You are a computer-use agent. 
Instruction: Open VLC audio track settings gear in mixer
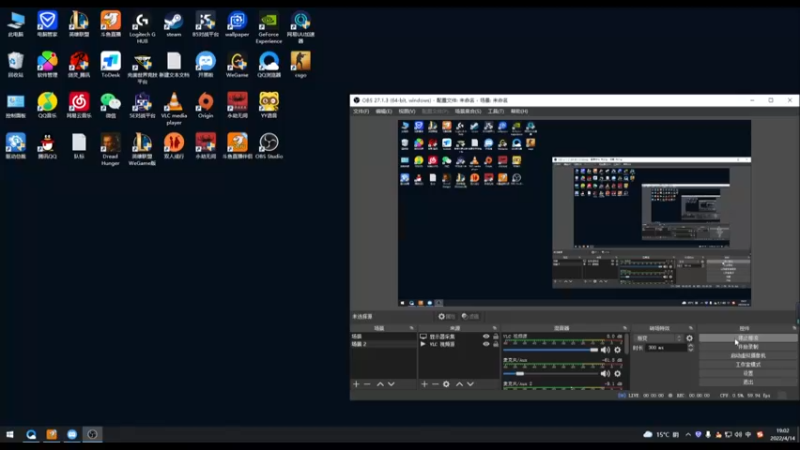pyautogui.click(x=617, y=350)
